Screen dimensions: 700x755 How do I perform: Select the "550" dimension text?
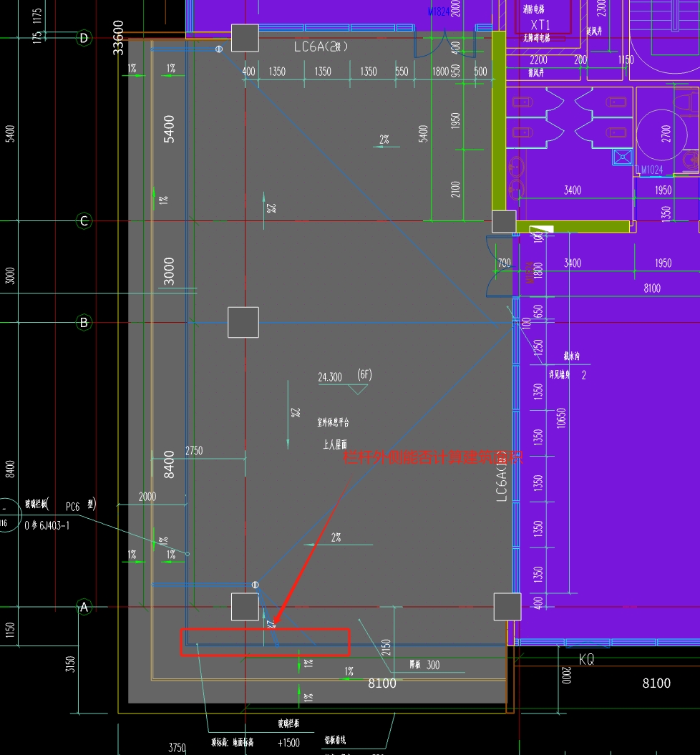[402, 72]
